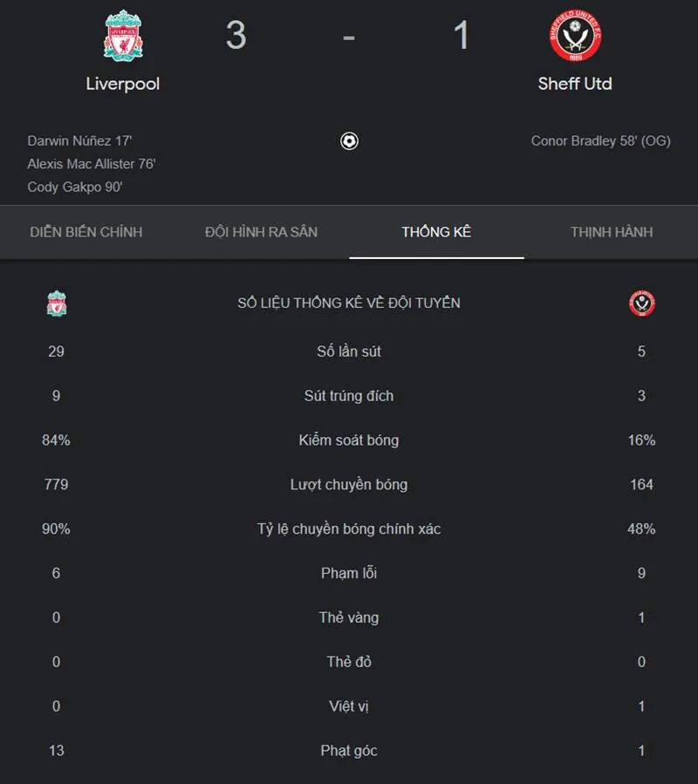Click the Thẻ vàng yellow card stat row
The image size is (698, 784).
point(349,617)
